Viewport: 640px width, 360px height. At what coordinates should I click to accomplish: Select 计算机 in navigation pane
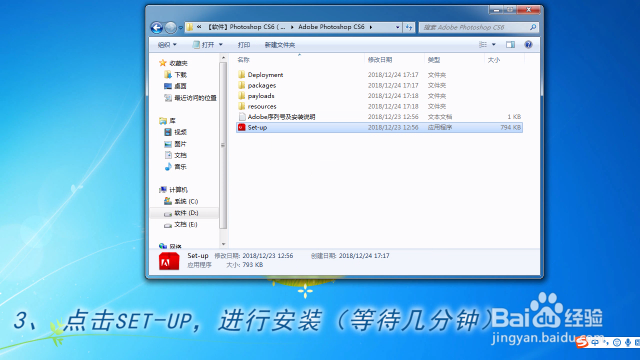tap(178, 190)
